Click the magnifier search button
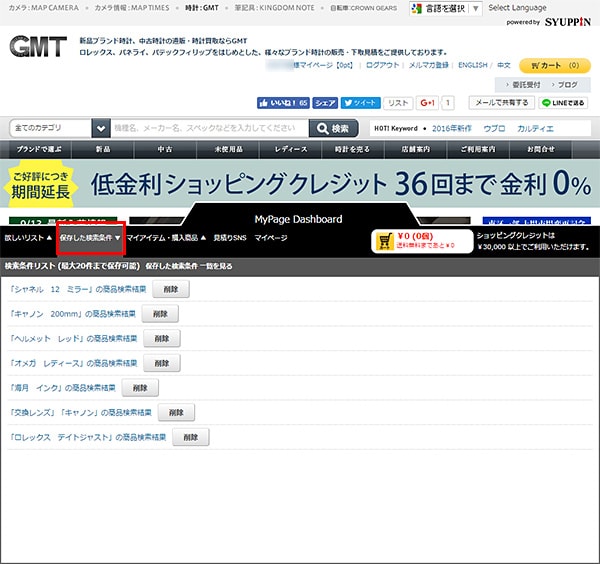600x564 pixels. click(333, 129)
